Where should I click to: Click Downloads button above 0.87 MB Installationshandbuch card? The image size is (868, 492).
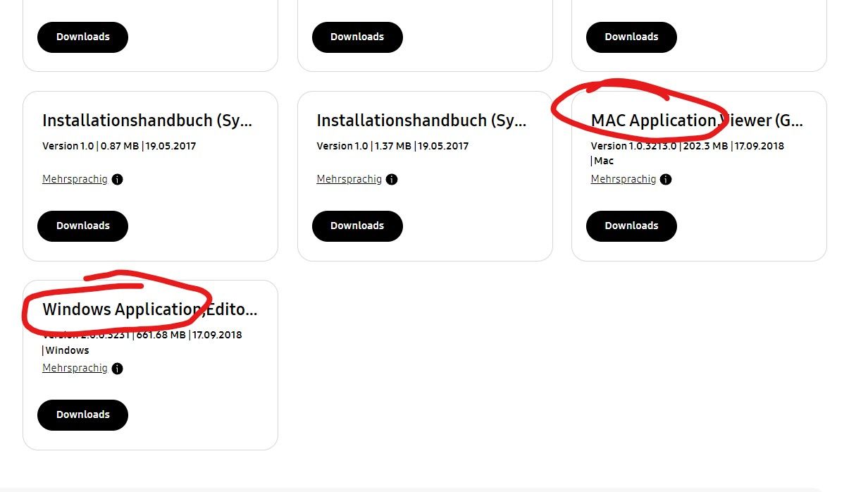click(x=82, y=37)
